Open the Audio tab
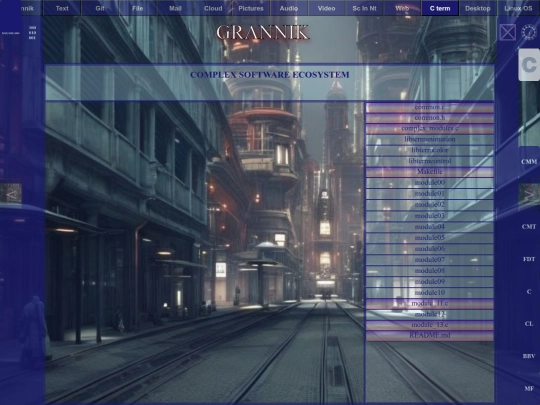The image size is (540, 405). coord(289,8)
